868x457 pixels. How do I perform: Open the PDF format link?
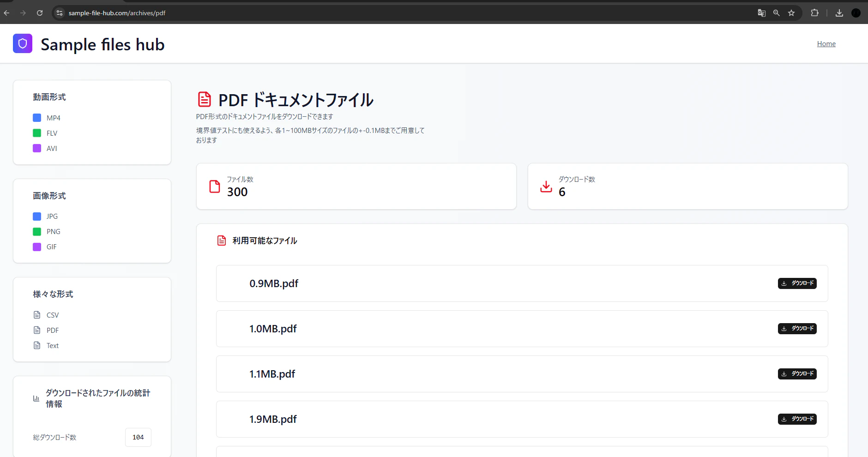coord(53,330)
